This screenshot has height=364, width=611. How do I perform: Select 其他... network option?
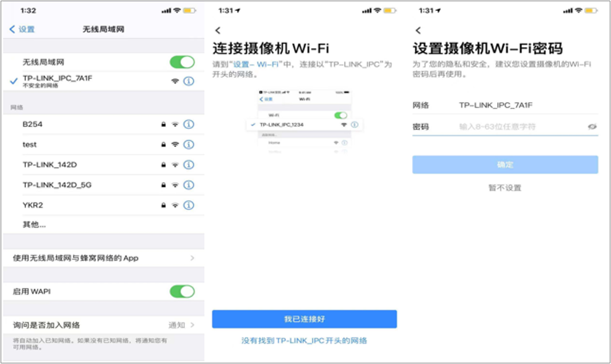pos(35,224)
